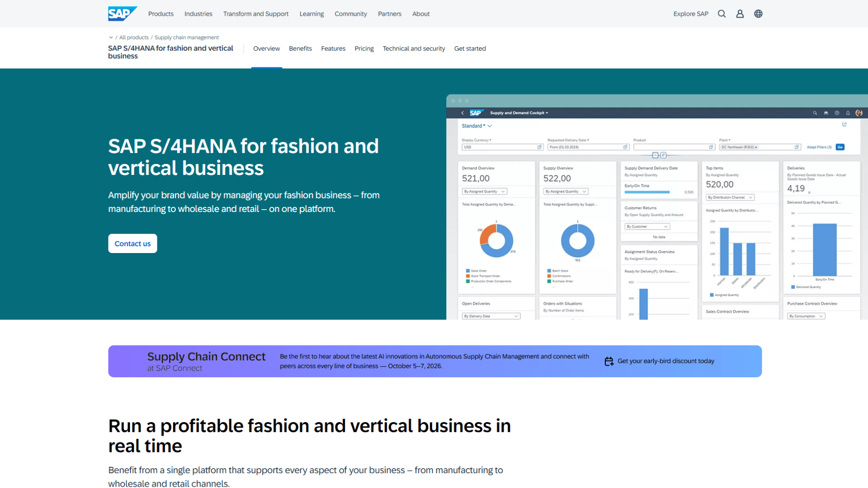
Task: Open Supply Overview By Assigned Quantity dropdown
Action: pos(566,192)
